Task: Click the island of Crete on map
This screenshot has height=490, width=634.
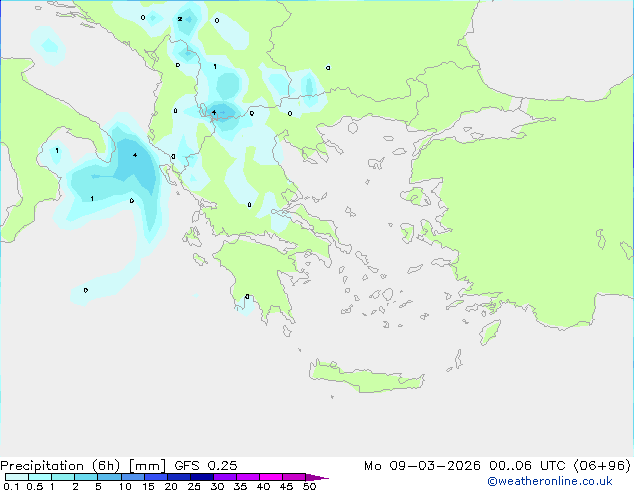Action: coord(366,376)
